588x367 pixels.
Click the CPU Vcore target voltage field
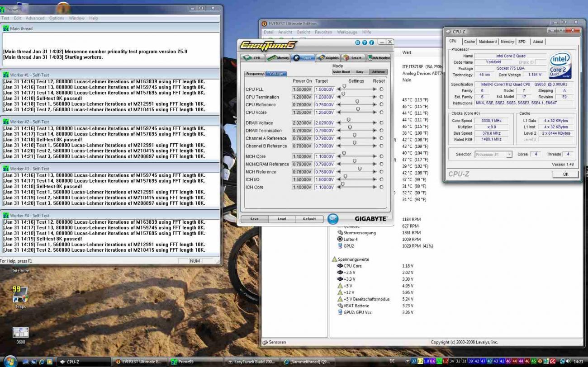(324, 113)
